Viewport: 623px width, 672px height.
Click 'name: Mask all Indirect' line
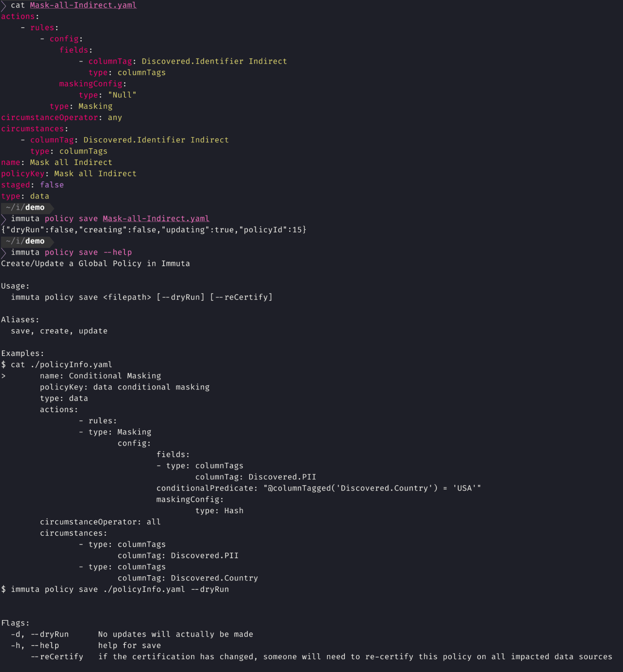57,162
